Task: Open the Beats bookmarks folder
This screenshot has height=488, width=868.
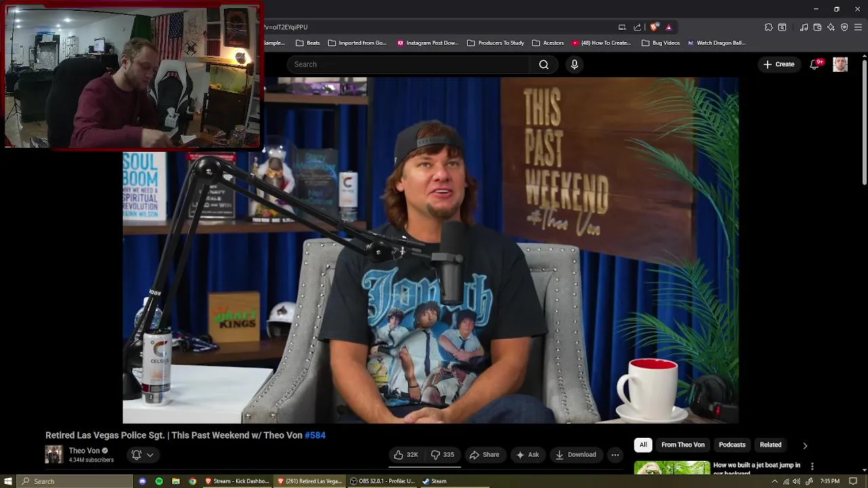Action: (x=308, y=43)
